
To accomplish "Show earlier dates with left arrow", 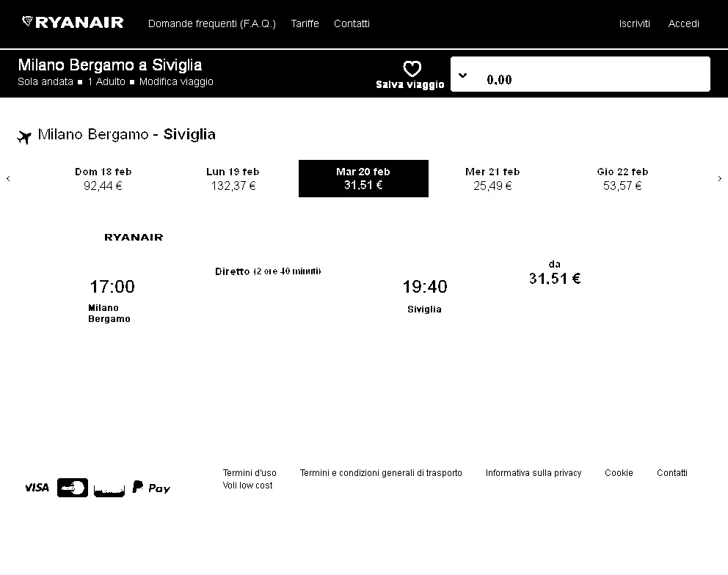I will [8, 178].
